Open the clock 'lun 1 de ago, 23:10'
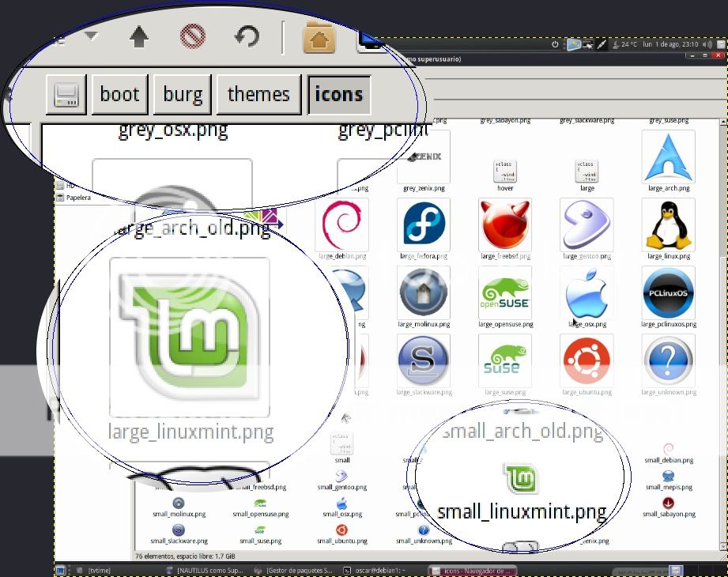This screenshot has height=577, width=728. [x=670, y=44]
